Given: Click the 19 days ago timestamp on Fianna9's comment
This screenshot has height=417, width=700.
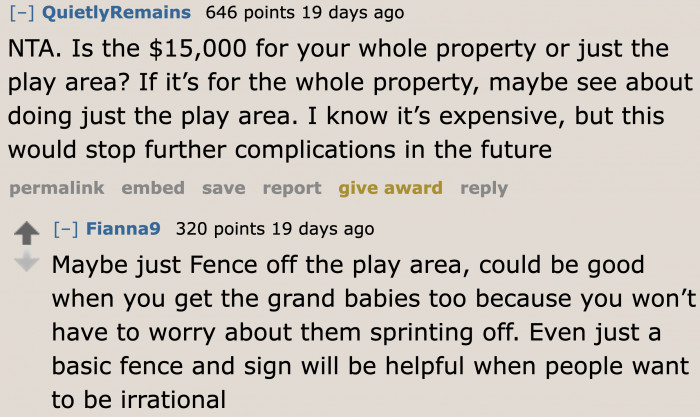Looking at the screenshot, I should 323,229.
